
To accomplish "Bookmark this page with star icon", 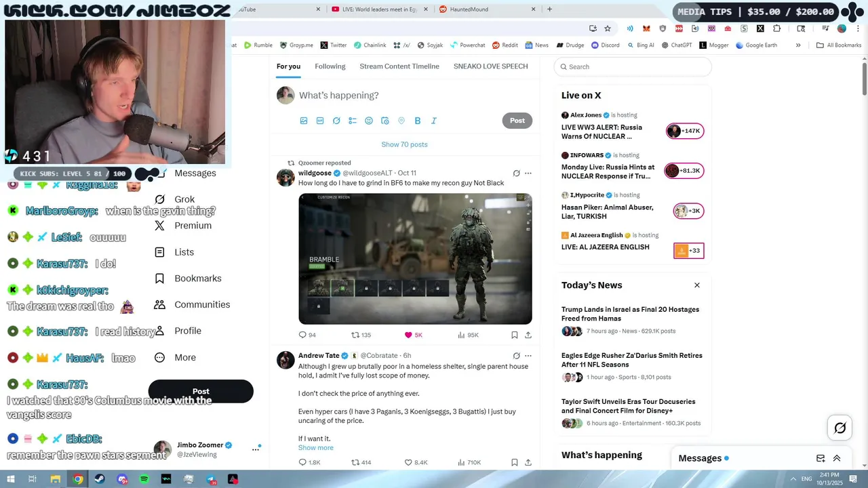I will tap(608, 28).
